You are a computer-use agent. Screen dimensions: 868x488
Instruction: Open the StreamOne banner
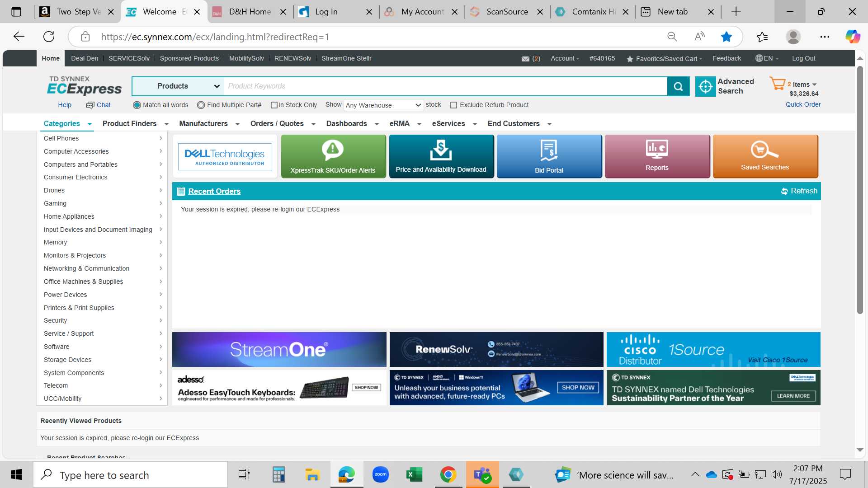point(279,349)
